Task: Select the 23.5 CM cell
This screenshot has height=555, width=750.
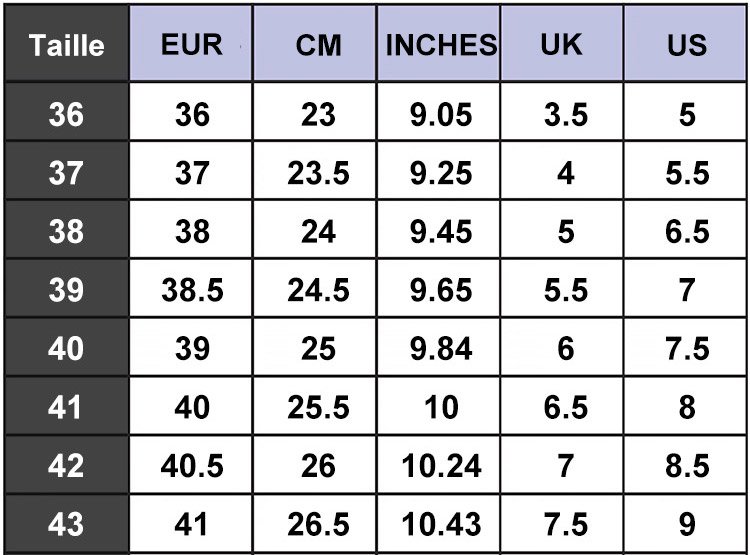Action: coord(318,173)
